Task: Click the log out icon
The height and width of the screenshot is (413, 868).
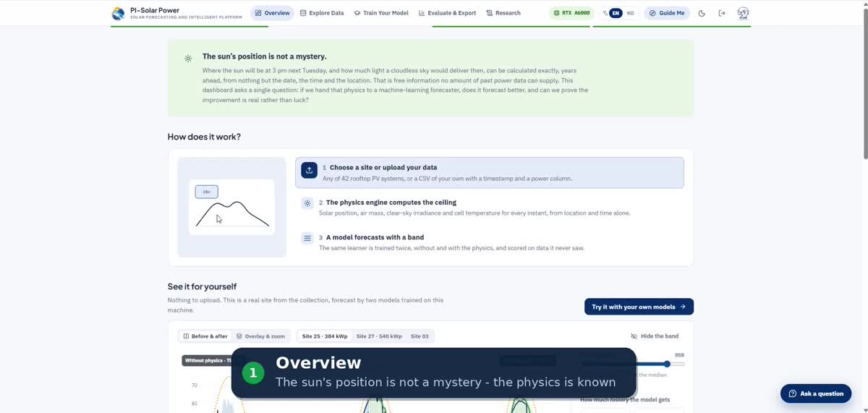Action: tap(722, 13)
